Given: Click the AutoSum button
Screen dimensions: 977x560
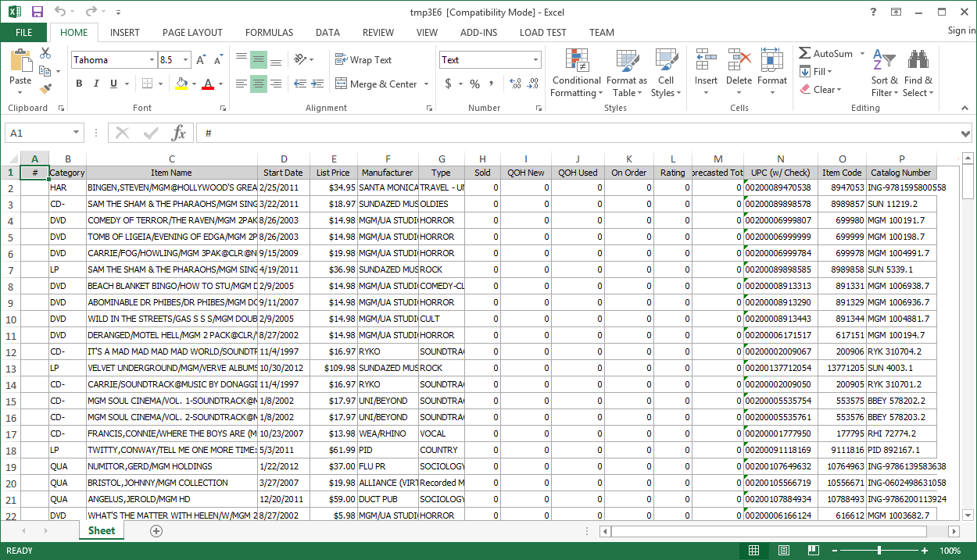Looking at the screenshot, I should tap(826, 54).
